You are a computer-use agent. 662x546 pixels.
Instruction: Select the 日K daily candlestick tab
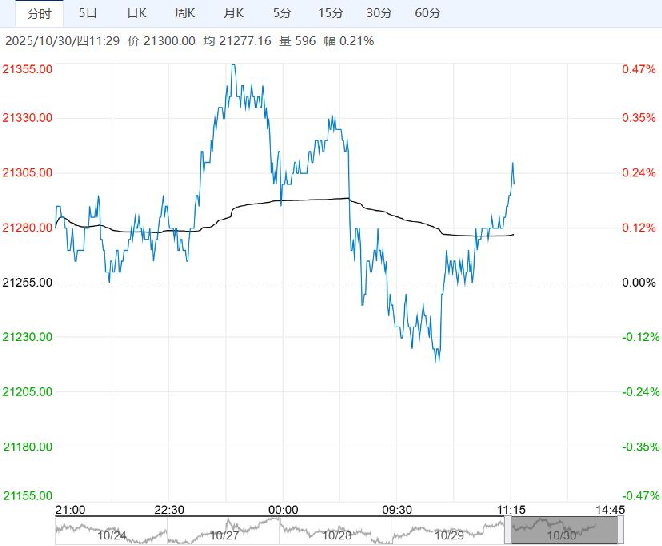(x=136, y=13)
